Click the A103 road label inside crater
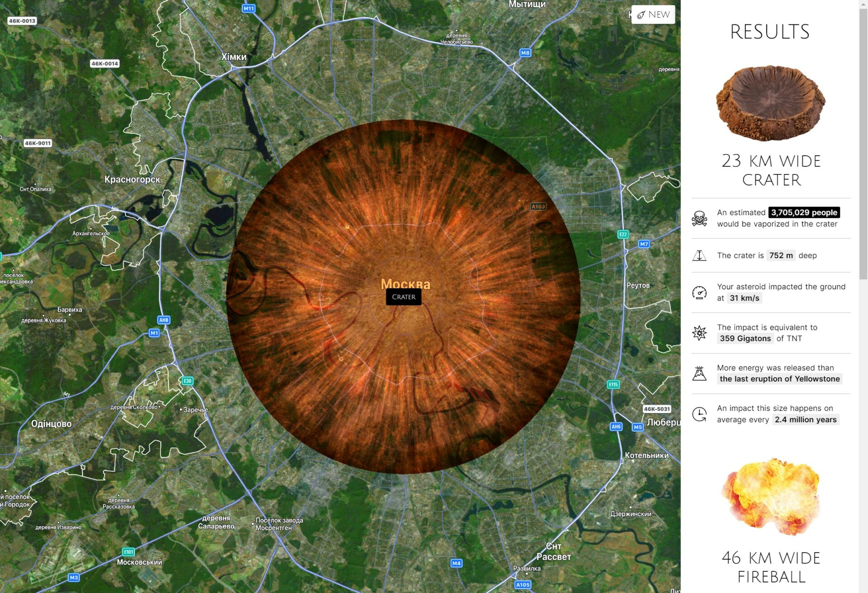The width and height of the screenshot is (868, 593). point(538,207)
